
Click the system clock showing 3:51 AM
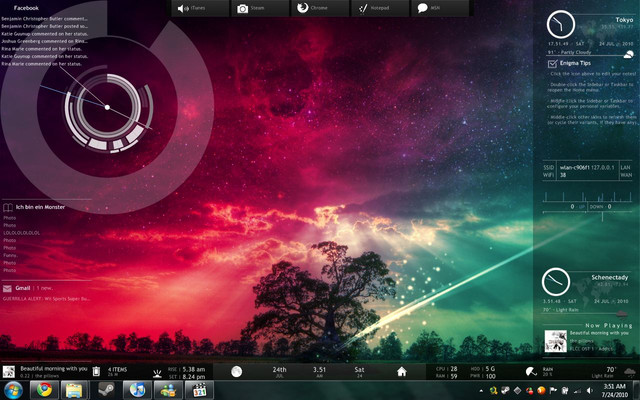click(x=614, y=390)
